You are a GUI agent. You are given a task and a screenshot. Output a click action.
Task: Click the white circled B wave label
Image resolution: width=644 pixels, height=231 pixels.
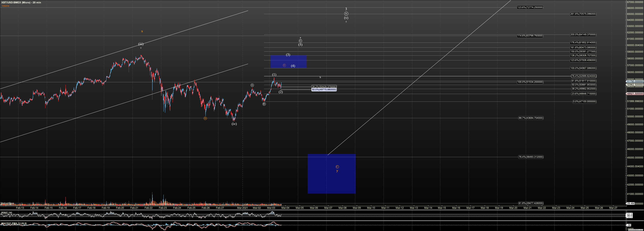click(x=264, y=104)
